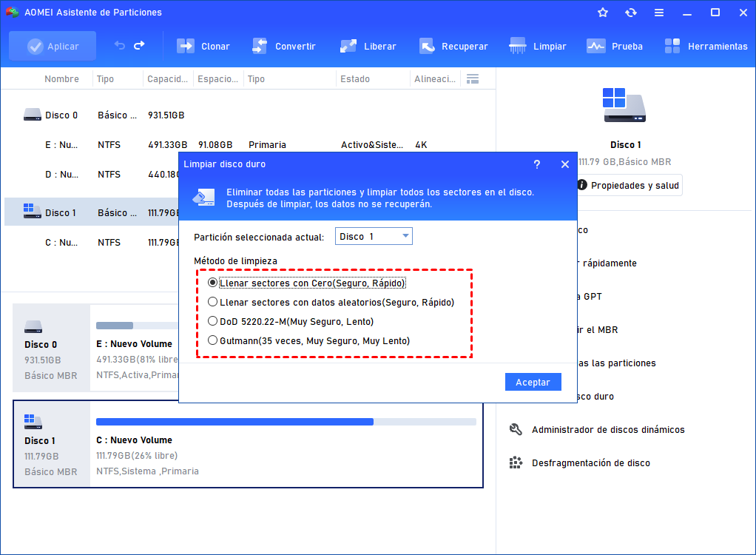The width and height of the screenshot is (756, 555).
Task: Click C: Nuevo Volume usage bar
Action: (x=286, y=422)
